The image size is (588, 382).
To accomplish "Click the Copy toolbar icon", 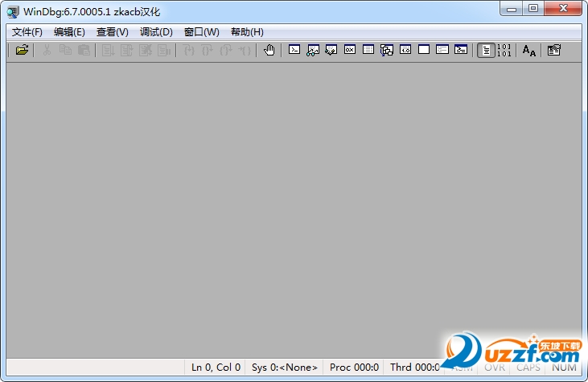I will coord(65,50).
